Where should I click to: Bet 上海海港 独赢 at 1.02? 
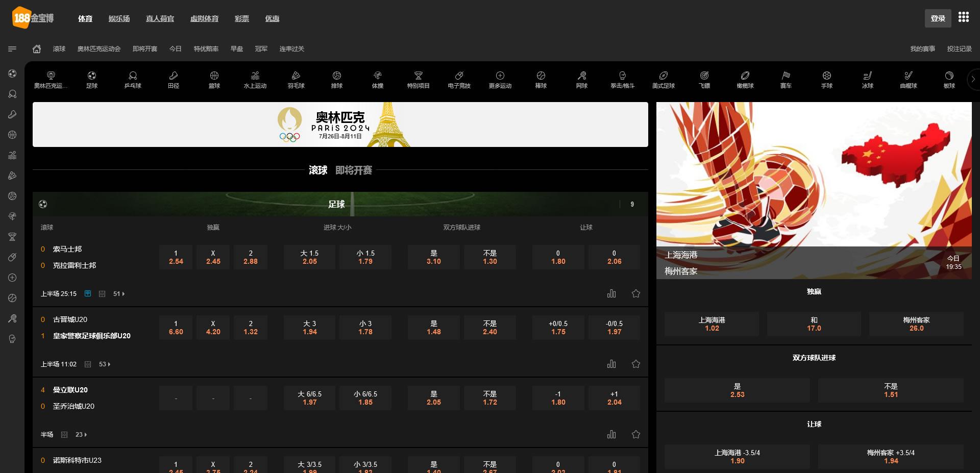point(712,324)
